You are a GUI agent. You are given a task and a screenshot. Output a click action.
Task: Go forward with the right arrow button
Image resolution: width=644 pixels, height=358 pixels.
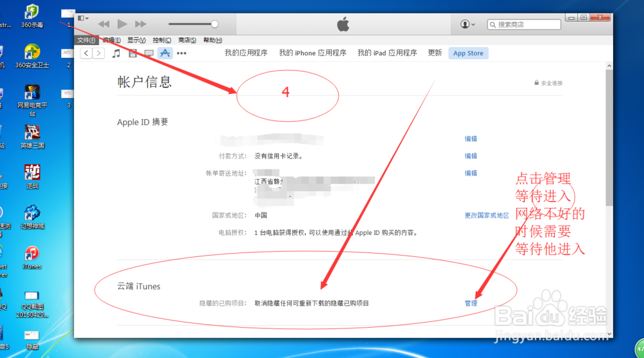(99, 53)
